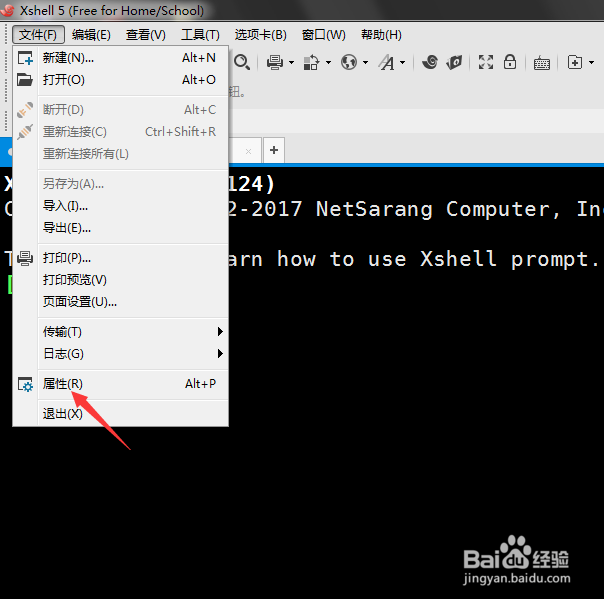Open the 工具(T) menu
The height and width of the screenshot is (599, 604).
coord(200,35)
